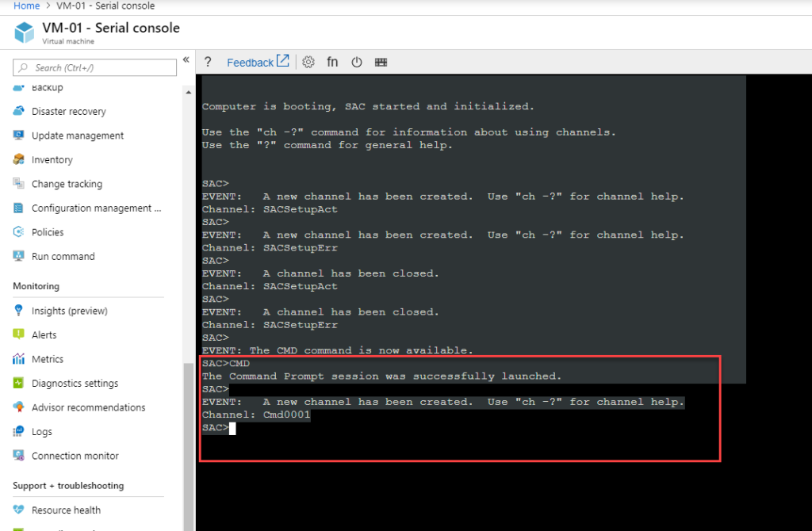
Task: Click inside the Search (Ctrl+/) field
Action: point(94,67)
